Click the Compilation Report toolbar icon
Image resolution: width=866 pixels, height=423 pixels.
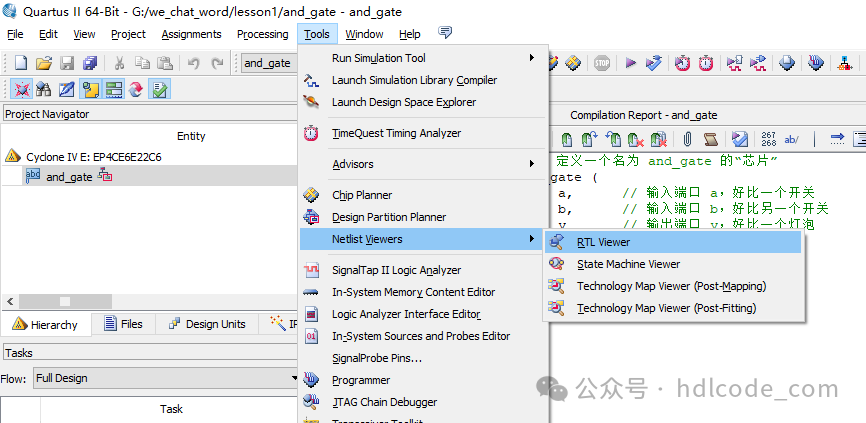tap(787, 63)
